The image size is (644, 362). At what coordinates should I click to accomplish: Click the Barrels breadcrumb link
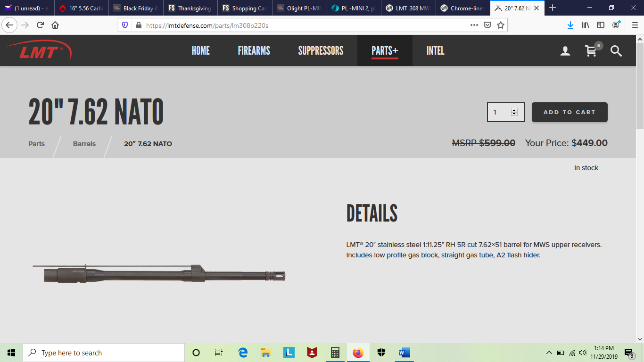84,144
